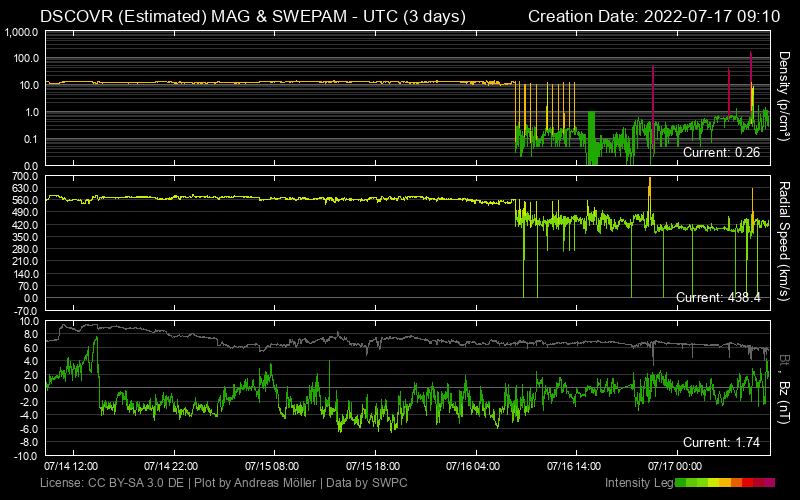Click the 0.1 density axis tick
The image size is (800, 500).
[x=30, y=139]
